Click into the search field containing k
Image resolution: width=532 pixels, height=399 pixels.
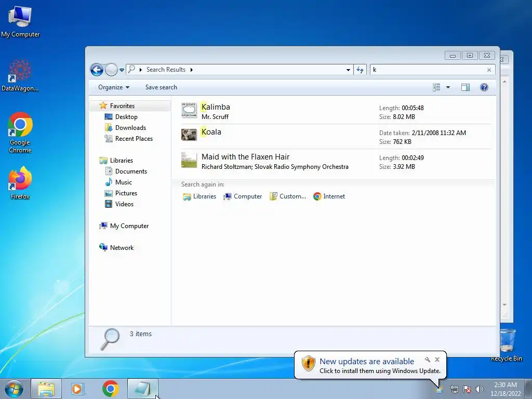[x=428, y=70]
